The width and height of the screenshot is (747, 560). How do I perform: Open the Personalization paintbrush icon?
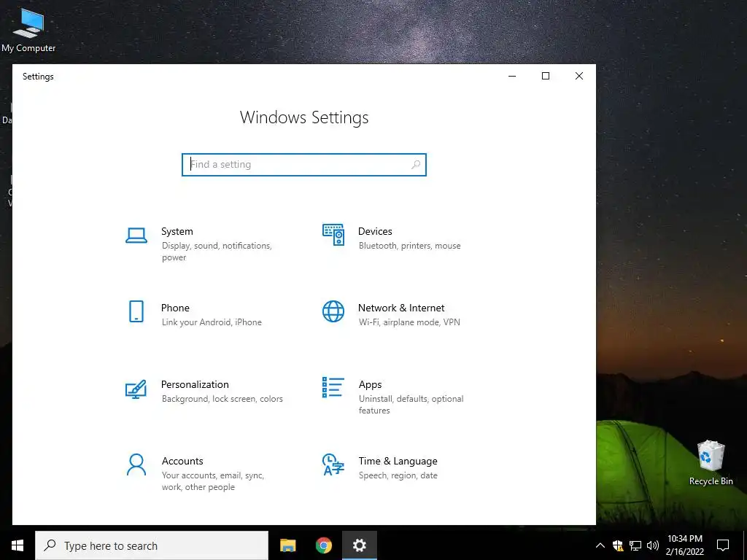pos(136,389)
